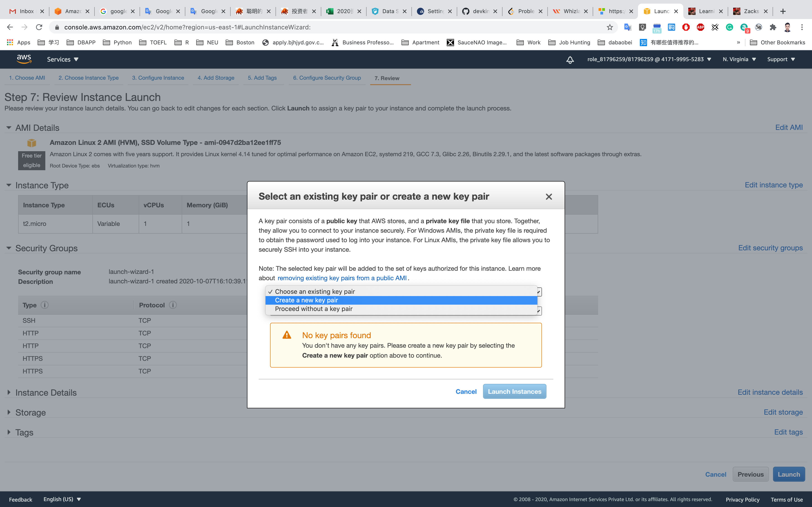Screen dimensions: 812x507
Task: Click the AWS logo home icon
Action: (24, 59)
